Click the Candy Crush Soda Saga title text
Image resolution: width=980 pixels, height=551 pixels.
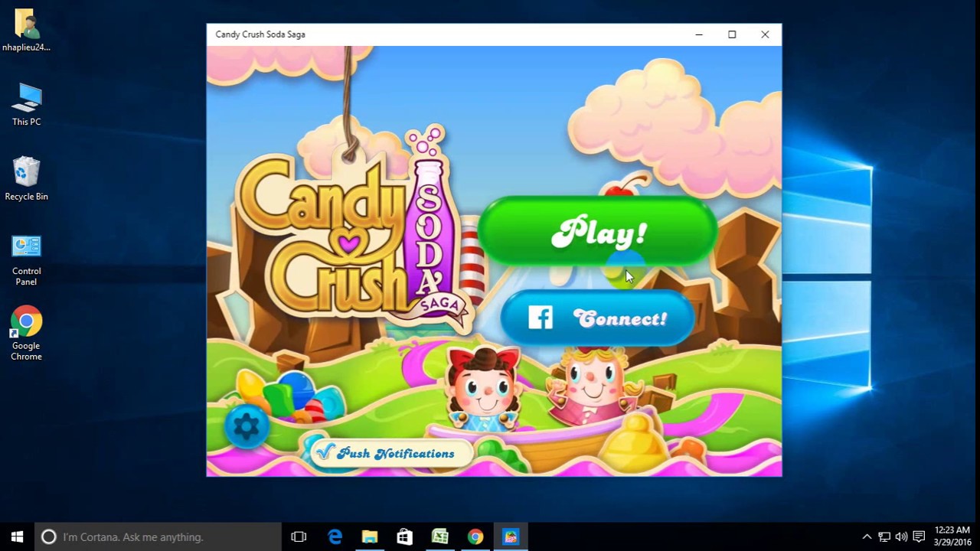point(260,34)
